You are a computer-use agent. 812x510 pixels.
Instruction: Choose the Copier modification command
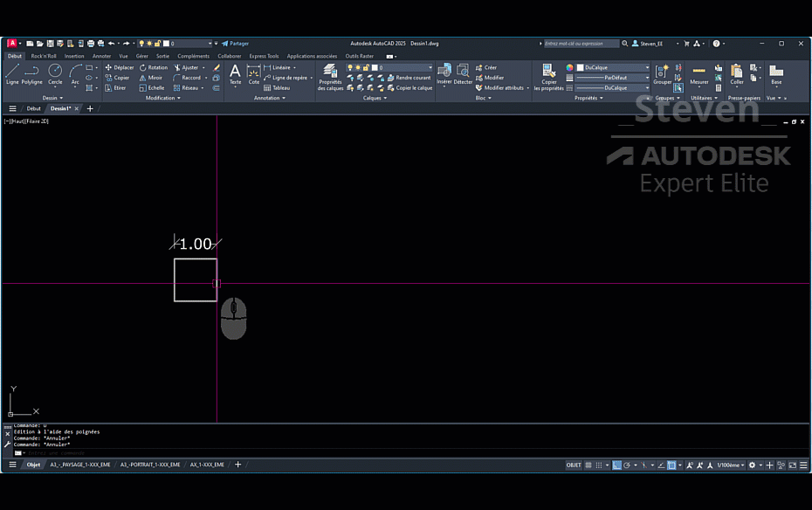click(117, 78)
